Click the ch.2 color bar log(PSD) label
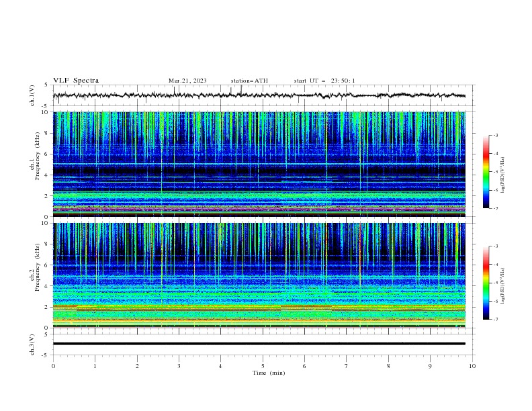 [503, 286]
